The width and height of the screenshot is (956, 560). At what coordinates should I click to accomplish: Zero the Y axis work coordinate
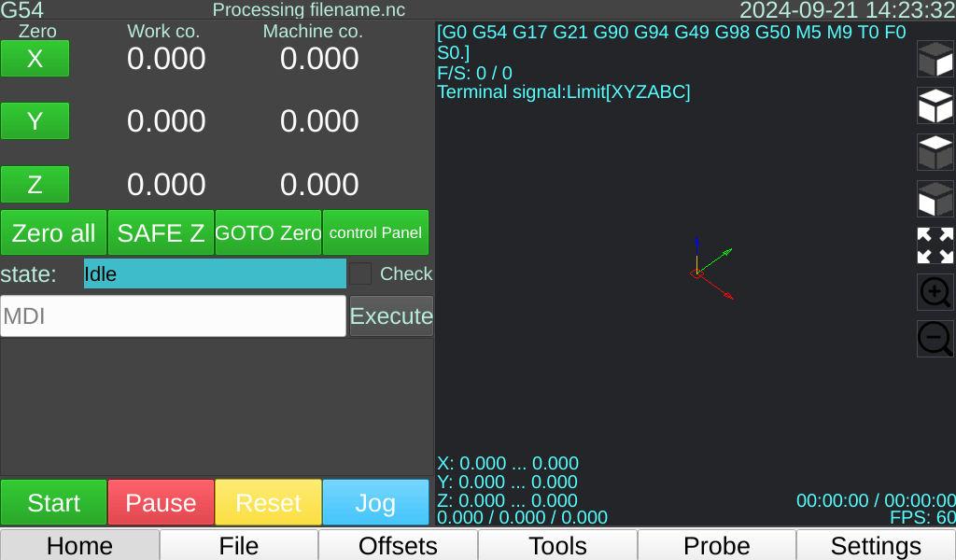(35, 121)
